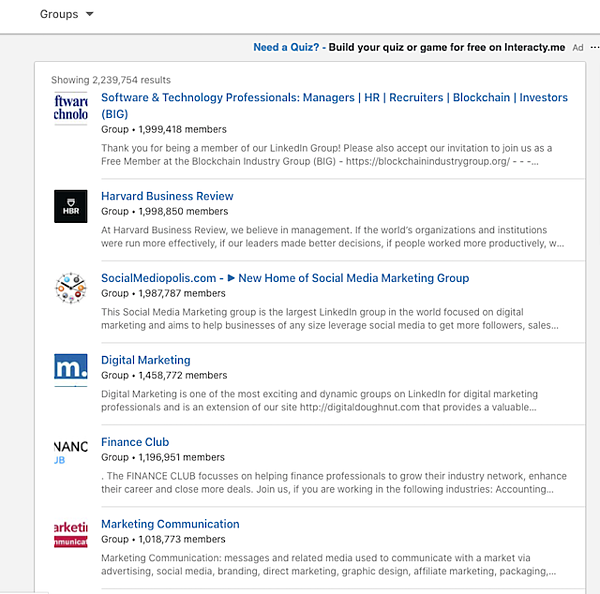Open the Need a Quiz ad link
The width and height of the screenshot is (600, 594).
409,47
